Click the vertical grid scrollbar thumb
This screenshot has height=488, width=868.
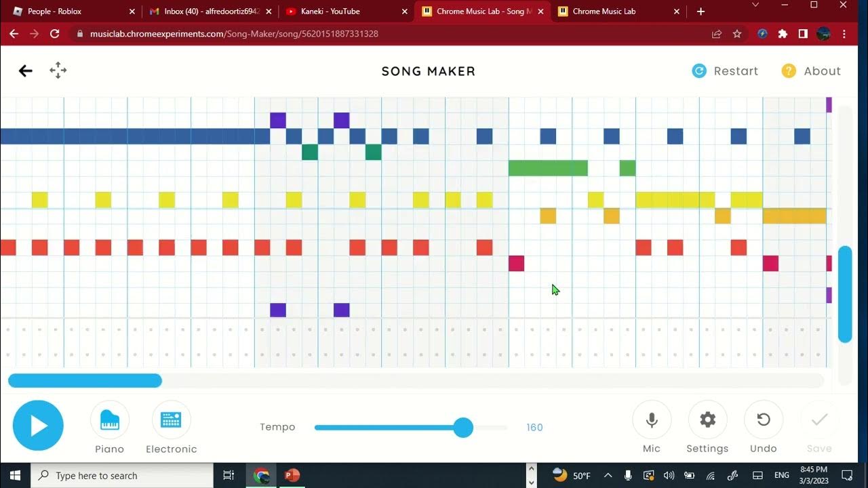(x=845, y=294)
